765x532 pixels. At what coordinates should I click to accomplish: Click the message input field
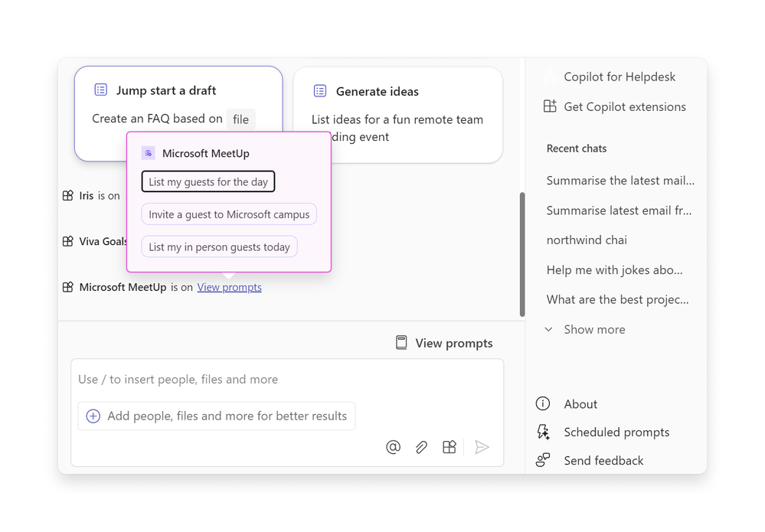tap(287, 380)
